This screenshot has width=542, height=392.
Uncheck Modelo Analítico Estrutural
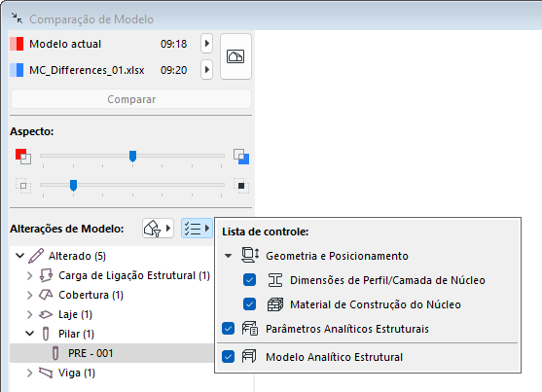click(x=228, y=356)
